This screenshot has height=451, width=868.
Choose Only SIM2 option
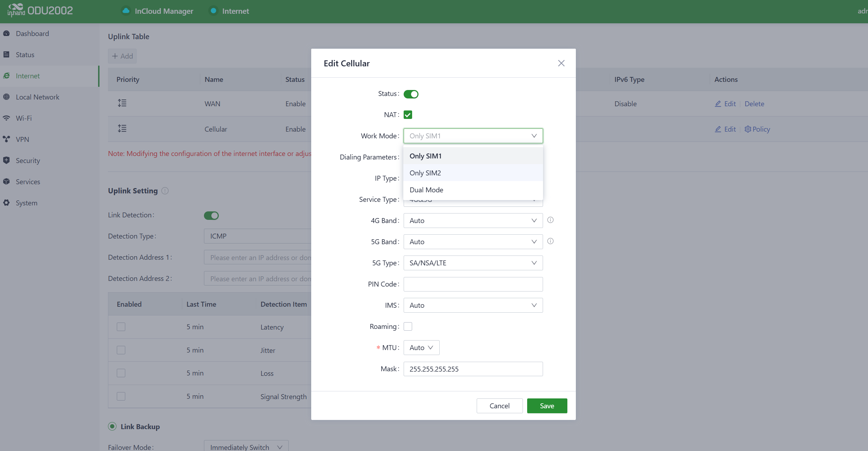[425, 173]
